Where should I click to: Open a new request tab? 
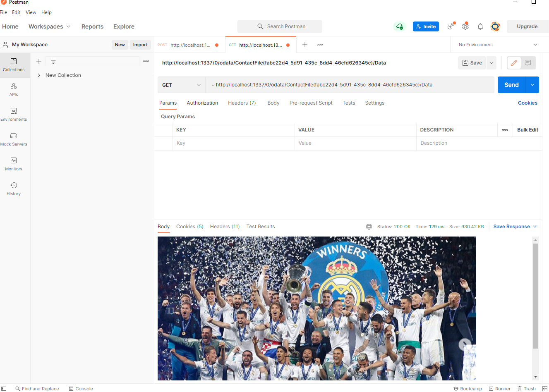(x=305, y=45)
